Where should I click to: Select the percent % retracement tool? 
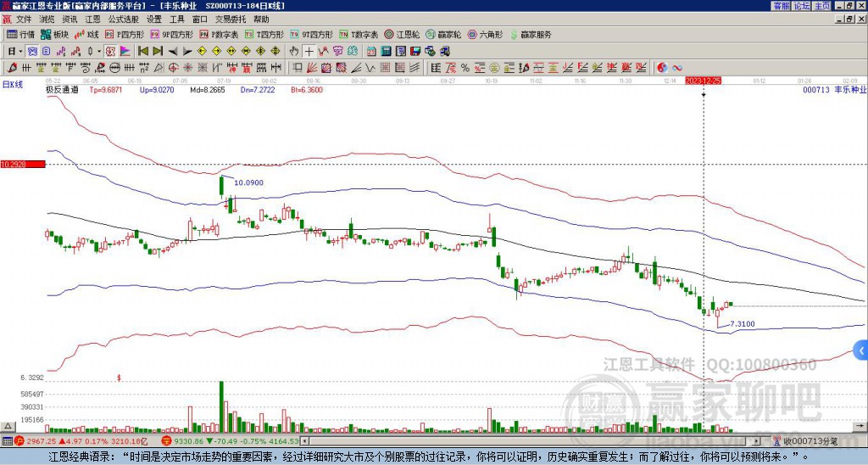click(465, 68)
